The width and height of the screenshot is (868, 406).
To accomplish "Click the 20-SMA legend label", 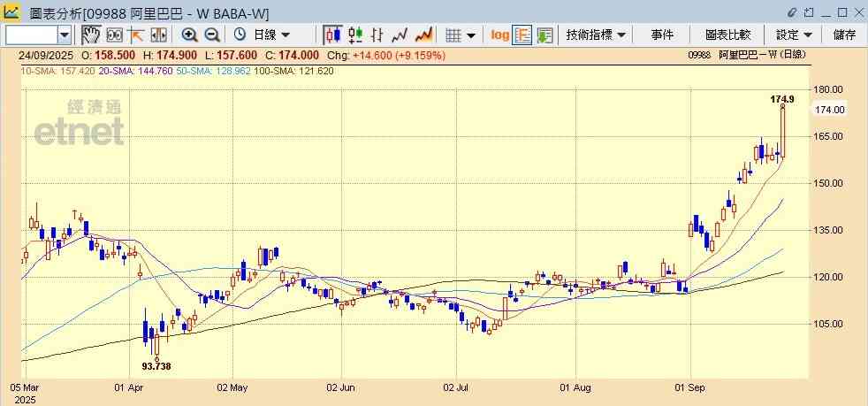I will click(135, 71).
